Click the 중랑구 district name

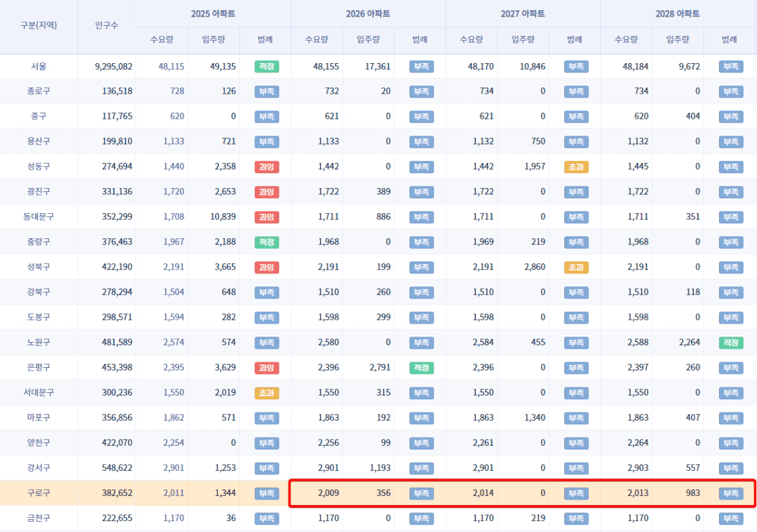click(x=39, y=242)
